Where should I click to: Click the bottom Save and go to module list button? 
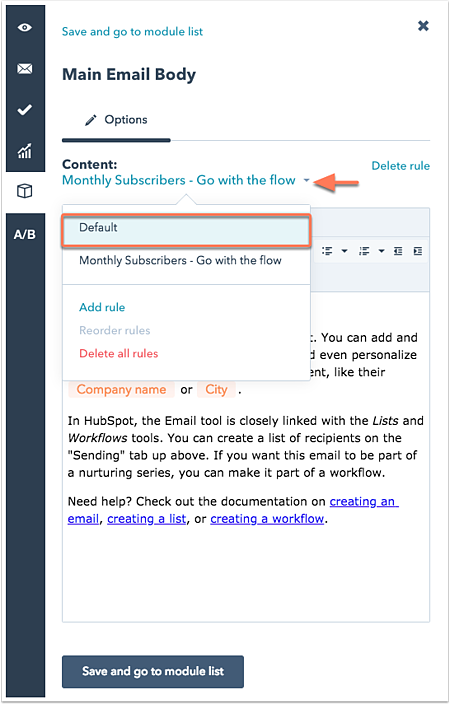(x=153, y=672)
